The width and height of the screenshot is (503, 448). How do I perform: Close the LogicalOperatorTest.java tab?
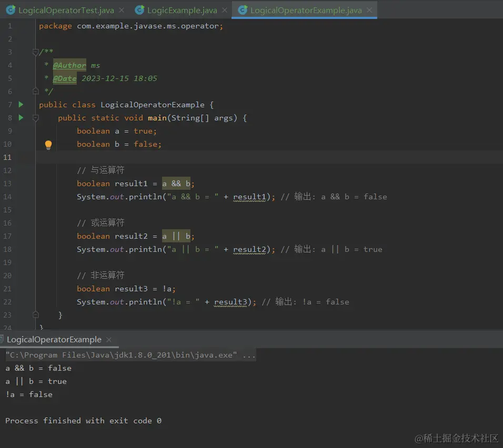click(122, 11)
